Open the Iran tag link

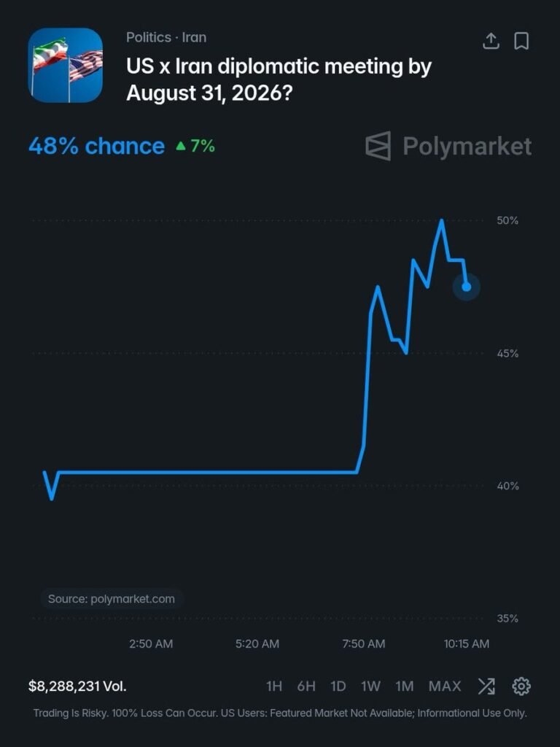(x=194, y=37)
